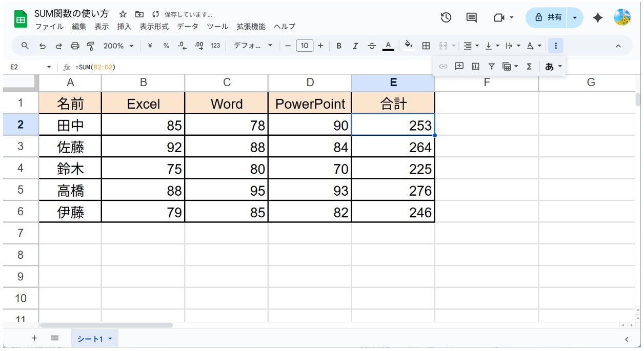Open the シート1 tab dropdown arrow
Image resolution: width=644 pixels, height=351 pixels.
[x=110, y=339]
